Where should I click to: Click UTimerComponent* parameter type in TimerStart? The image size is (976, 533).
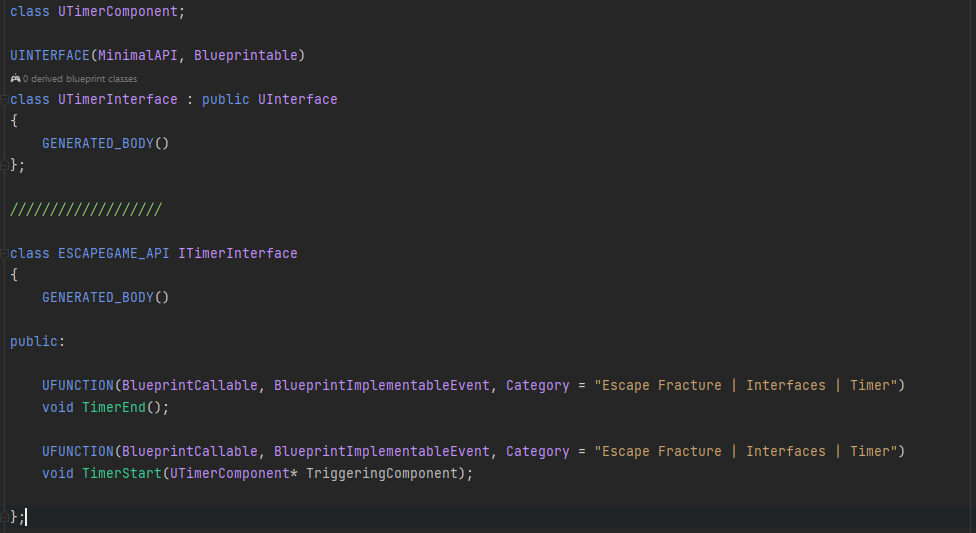click(234, 473)
